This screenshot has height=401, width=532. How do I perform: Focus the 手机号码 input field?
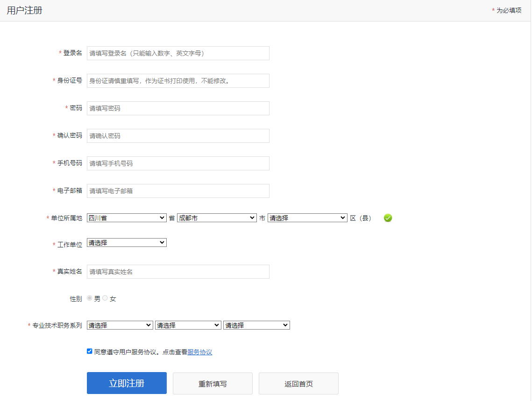click(x=178, y=163)
